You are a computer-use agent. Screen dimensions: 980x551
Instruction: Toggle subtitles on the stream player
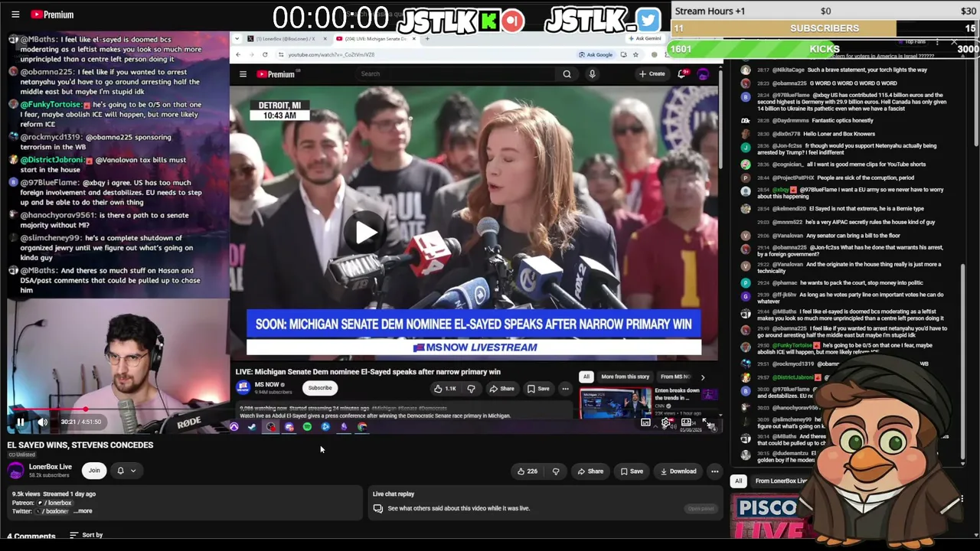point(646,422)
